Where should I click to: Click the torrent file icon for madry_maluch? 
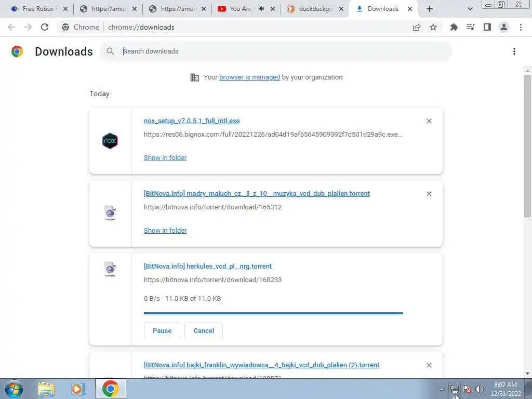[110, 213]
